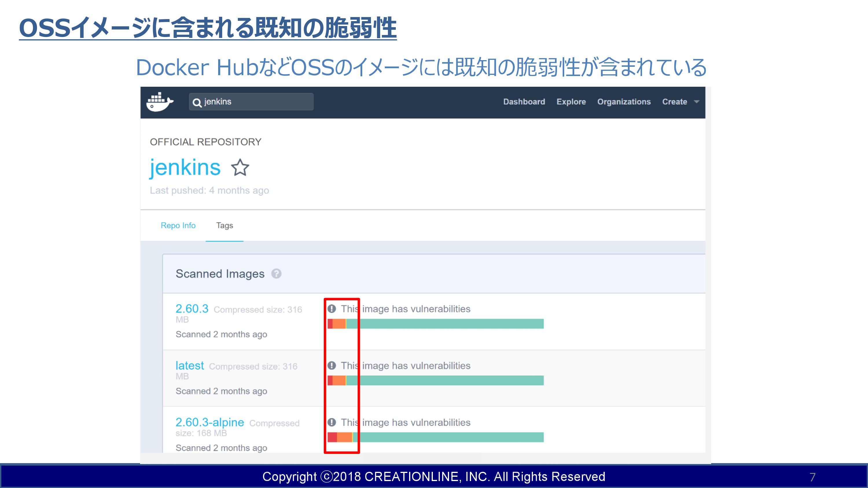Image resolution: width=868 pixels, height=488 pixels.
Task: Click the warning icon on 2.60.3 row
Action: [x=332, y=308]
